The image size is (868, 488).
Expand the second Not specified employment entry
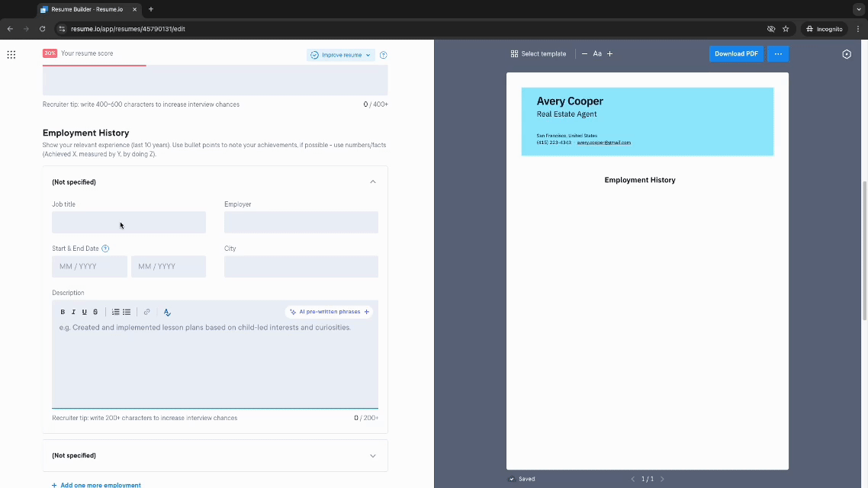[x=373, y=455]
